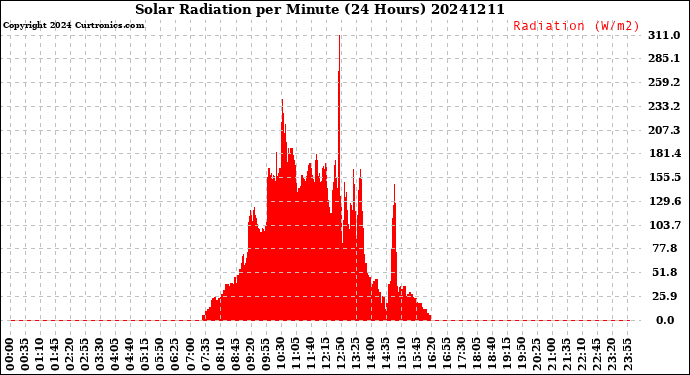Image resolution: width=690 pixels, height=375 pixels.
Task: Click the y-axis value 51.8
Action: (x=665, y=272)
